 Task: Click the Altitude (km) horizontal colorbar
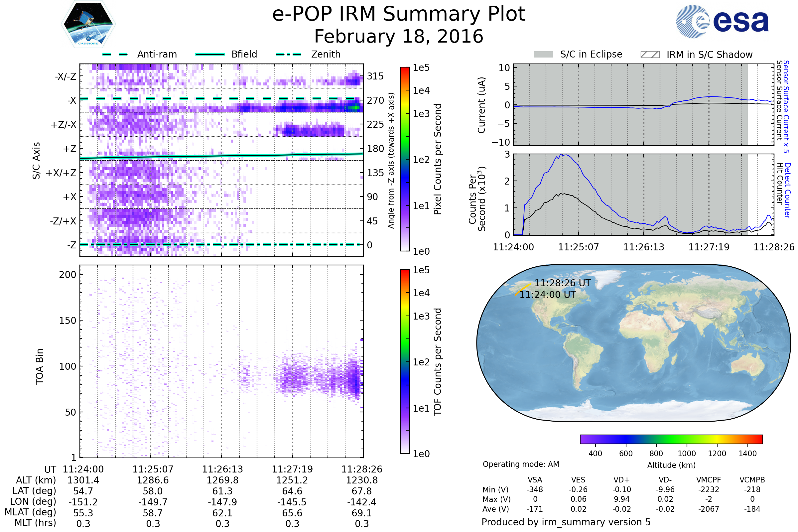point(671,439)
